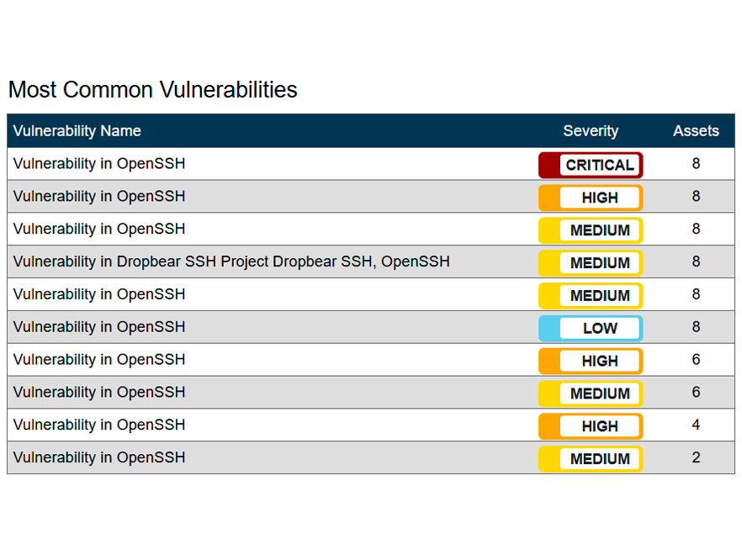Open the low severity OpenSSH vulnerability name
The image size is (742, 560).
tap(99, 326)
